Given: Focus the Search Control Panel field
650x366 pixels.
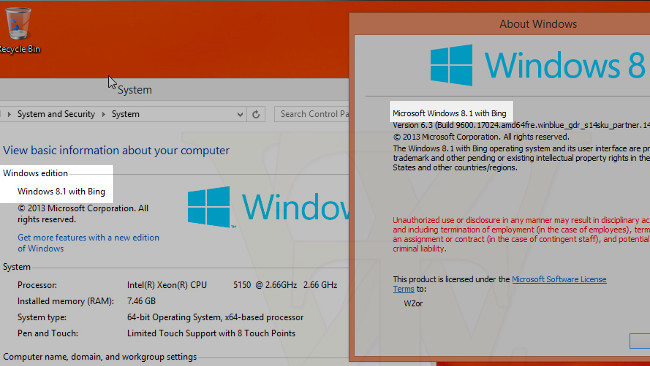Looking at the screenshot, I should pos(312,114).
